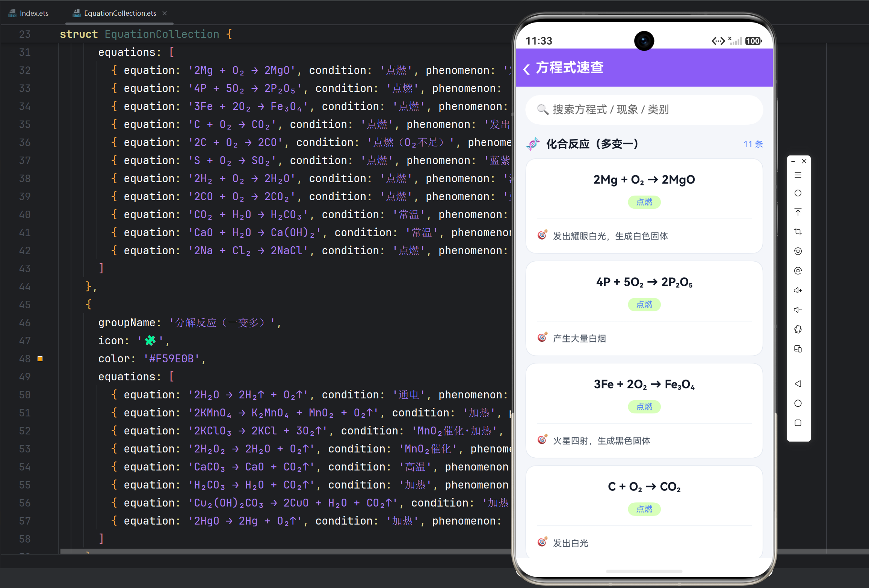
Task: Tap the 2Mg + O₂ → 2MgO equation card
Action: (x=644, y=206)
